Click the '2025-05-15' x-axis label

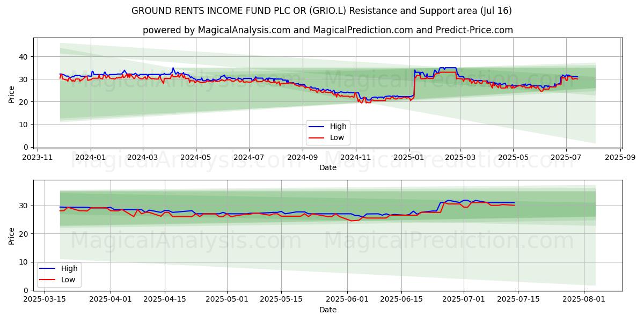coord(281,300)
